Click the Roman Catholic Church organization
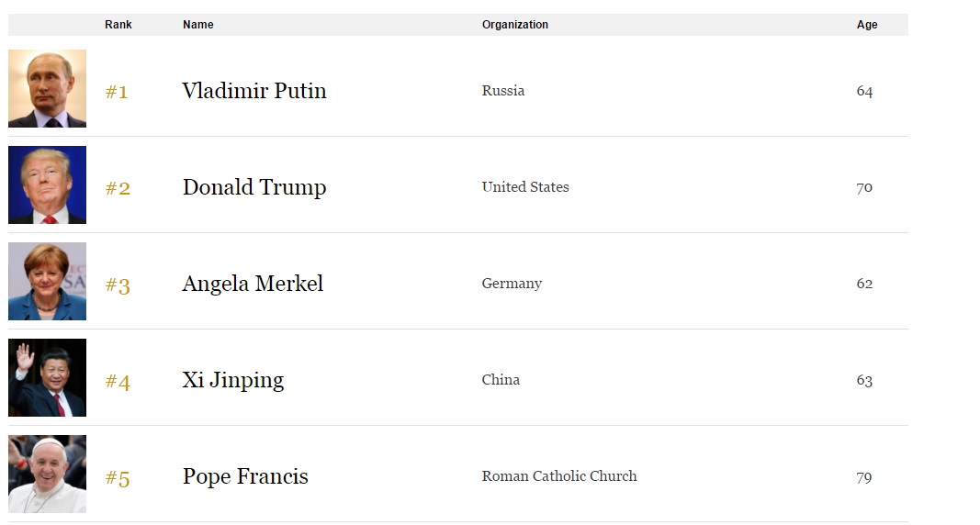The height and width of the screenshot is (525, 980). 558,476
